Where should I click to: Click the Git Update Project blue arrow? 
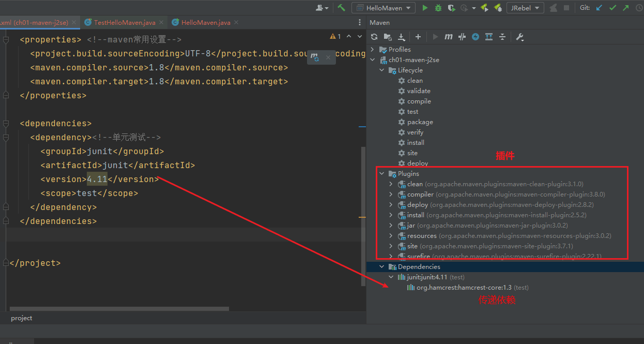point(600,8)
